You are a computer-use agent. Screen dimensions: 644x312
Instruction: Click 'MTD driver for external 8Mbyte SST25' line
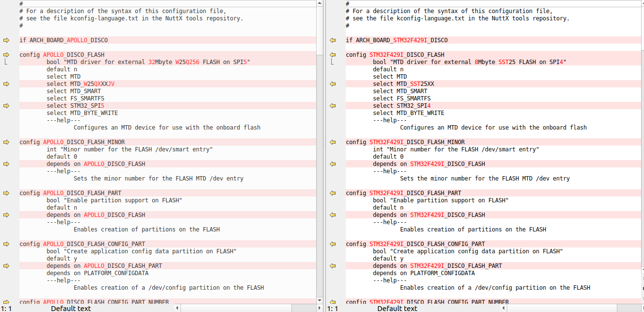pyautogui.click(x=469, y=62)
